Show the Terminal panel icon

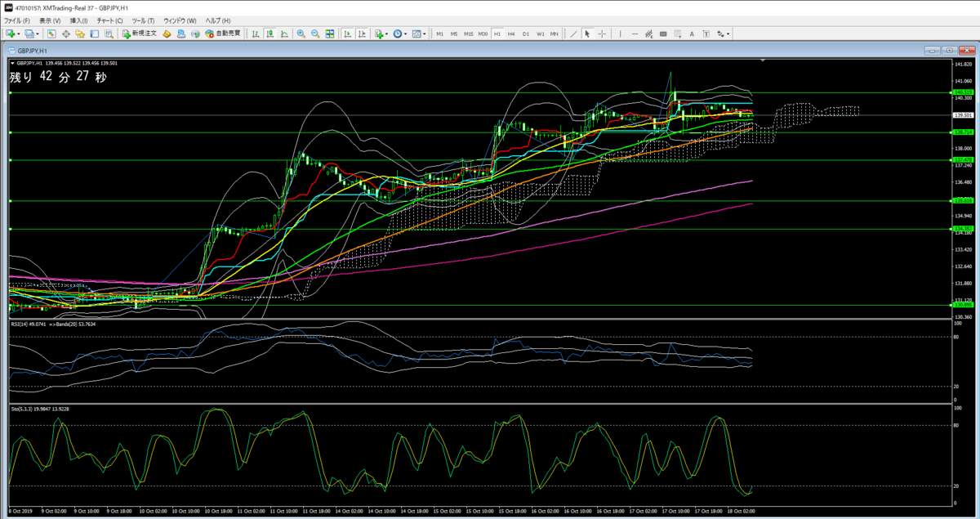(x=94, y=34)
